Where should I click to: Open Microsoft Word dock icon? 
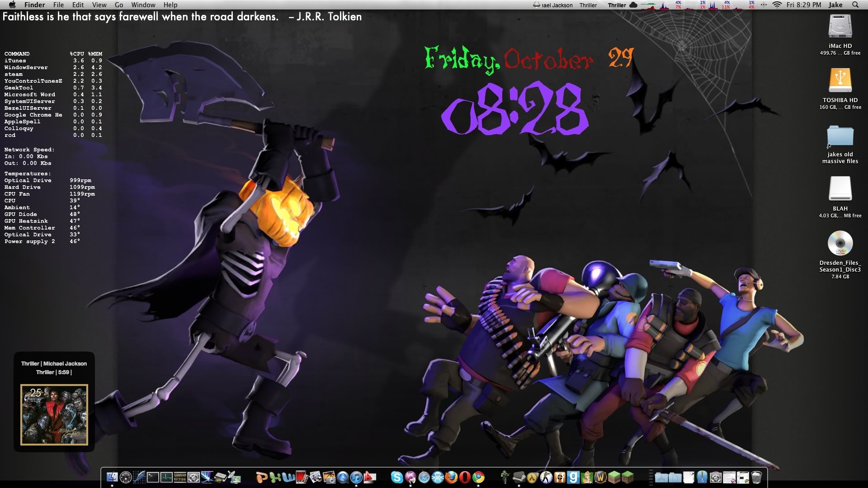[288, 477]
